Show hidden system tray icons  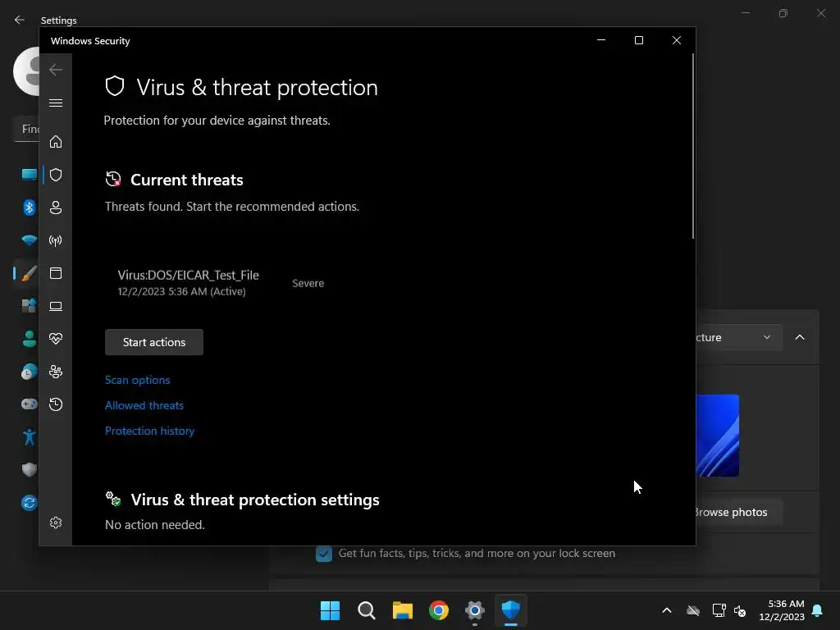(x=667, y=610)
